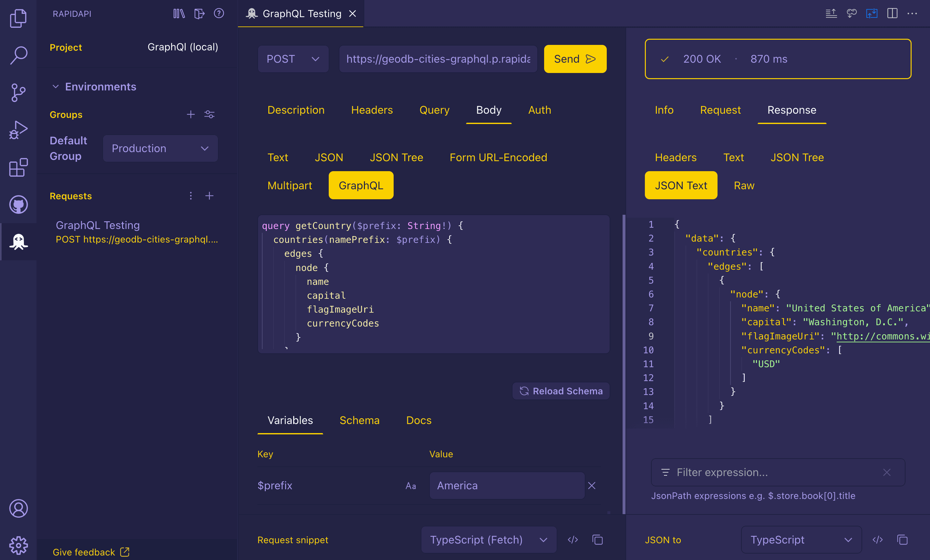Switch to the request Headers tab
This screenshot has height=560, width=930.
pyautogui.click(x=372, y=110)
